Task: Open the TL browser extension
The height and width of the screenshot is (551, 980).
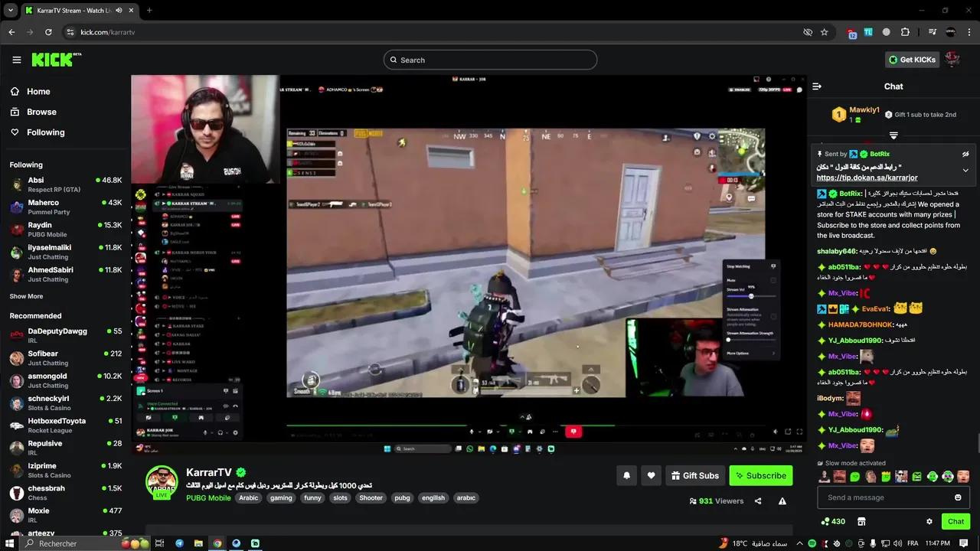Action: tap(868, 32)
